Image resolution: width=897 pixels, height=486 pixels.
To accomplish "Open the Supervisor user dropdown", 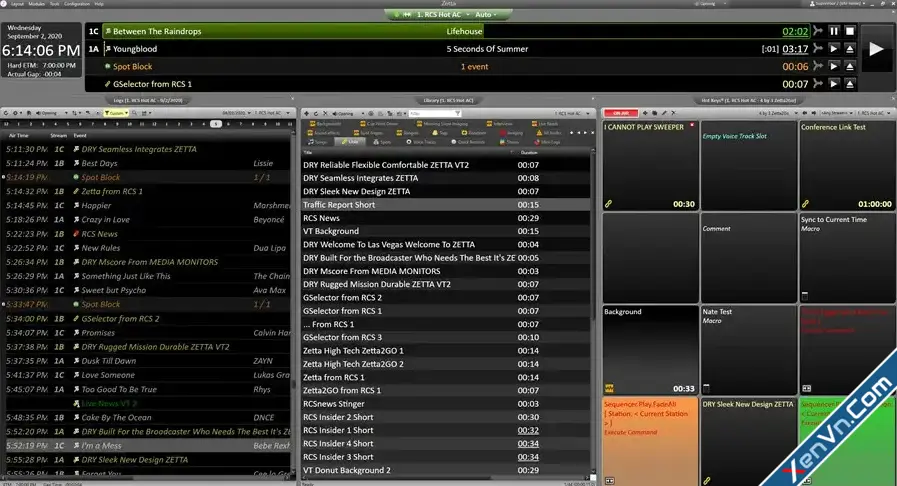I will (x=838, y=3).
